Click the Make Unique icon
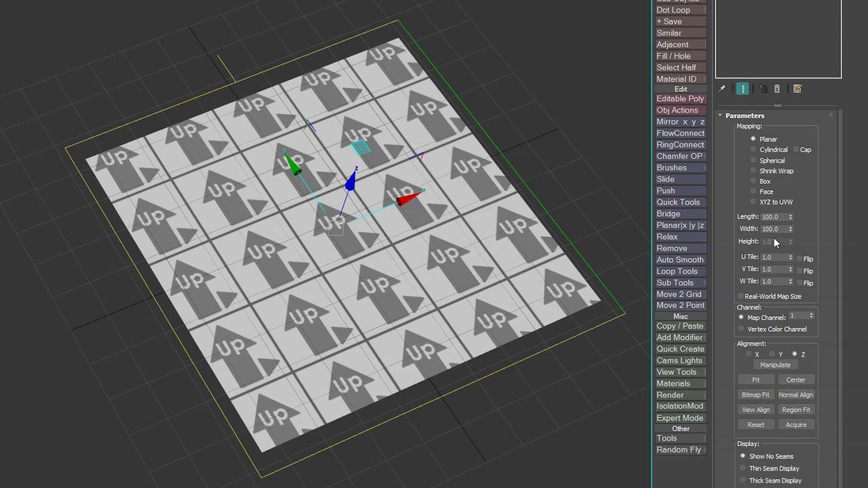868x488 pixels. coord(763,89)
